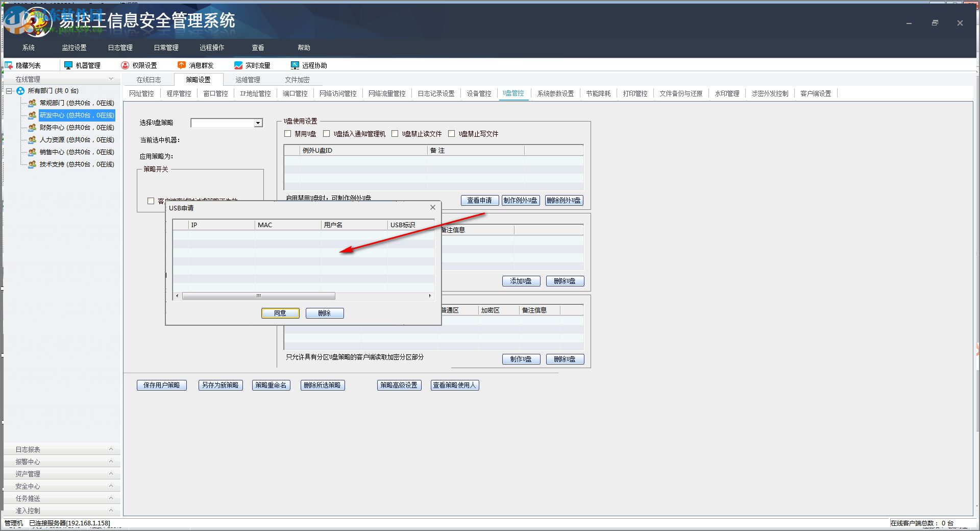Click the 添加U盘 button

(x=521, y=281)
